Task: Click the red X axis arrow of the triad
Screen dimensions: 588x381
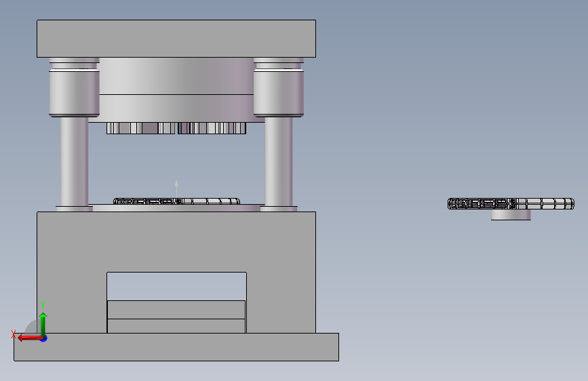Action: click(29, 338)
